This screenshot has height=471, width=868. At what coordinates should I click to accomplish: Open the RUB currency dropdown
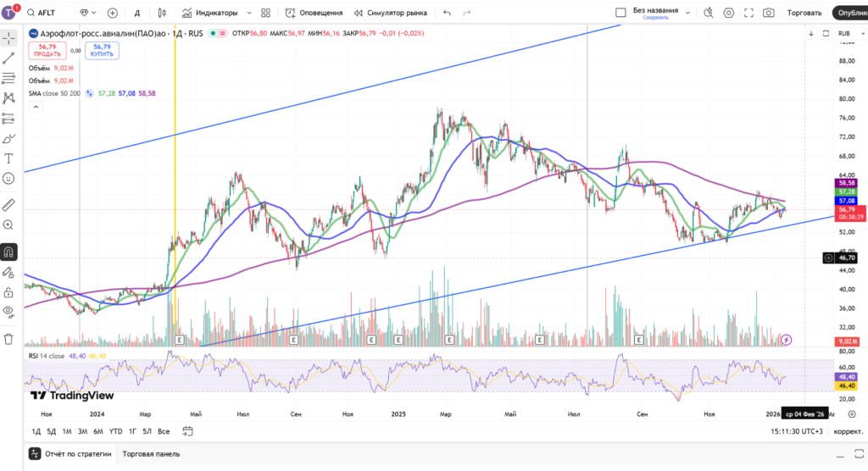click(x=851, y=34)
